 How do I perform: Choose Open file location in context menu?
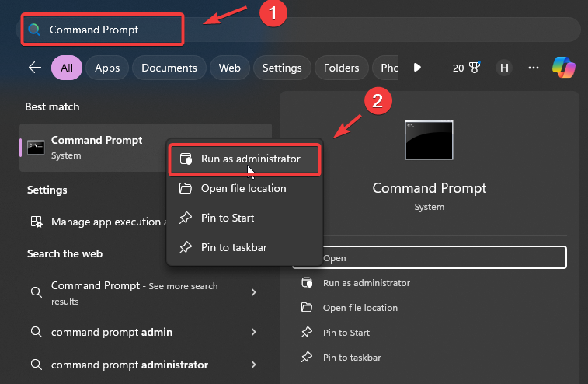click(243, 188)
